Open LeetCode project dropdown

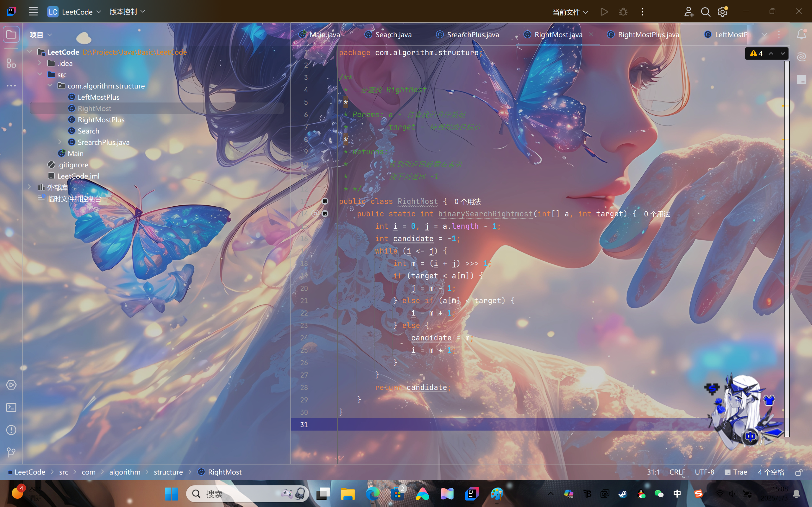pos(74,12)
